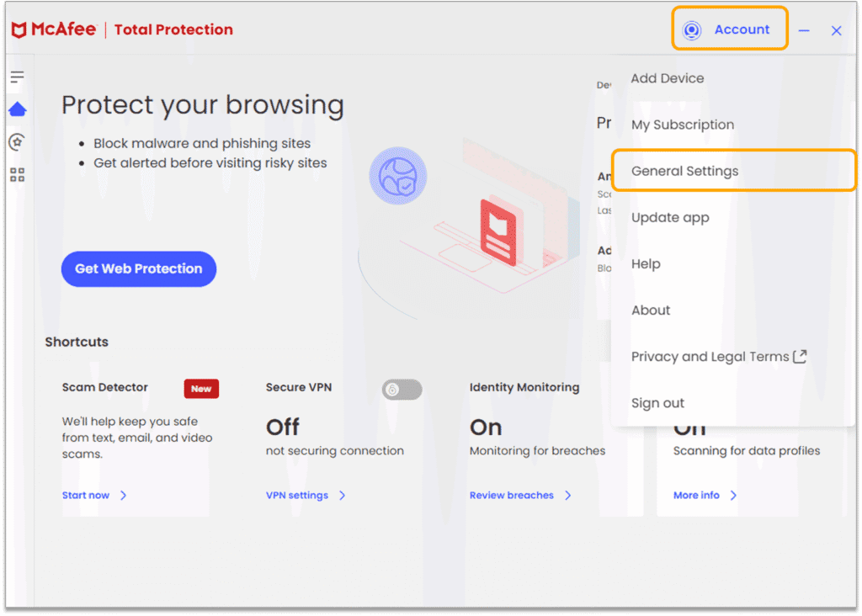Open the hamburger menu in the sidebar

(17, 77)
